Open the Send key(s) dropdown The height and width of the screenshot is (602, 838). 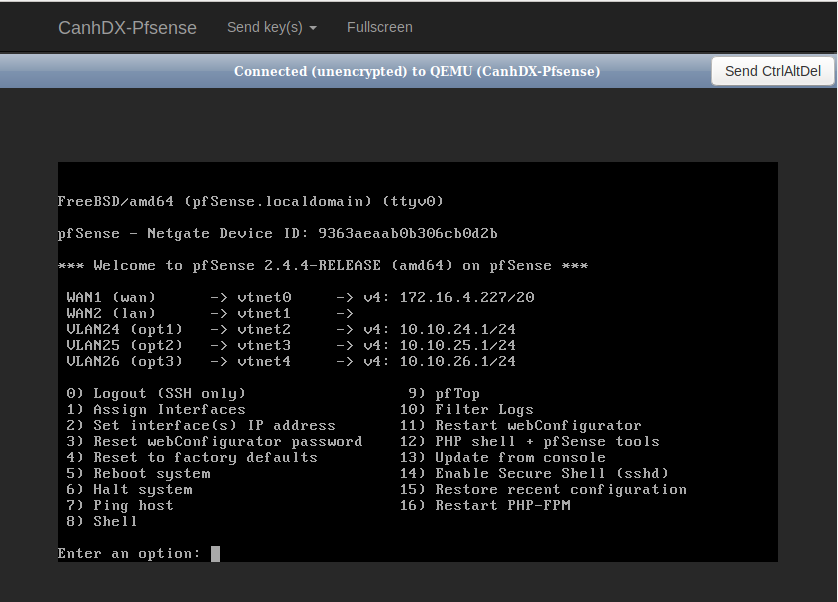(x=271, y=27)
